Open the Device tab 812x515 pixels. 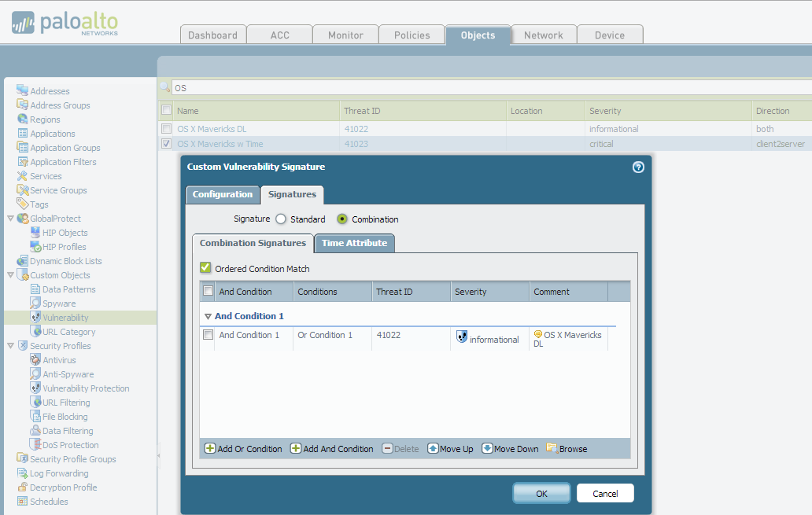[610, 35]
